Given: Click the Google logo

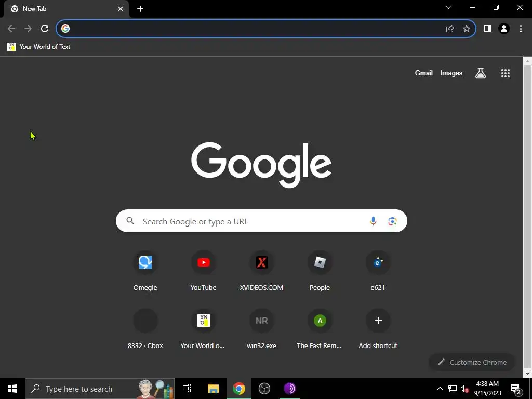Looking at the screenshot, I should point(261,165).
